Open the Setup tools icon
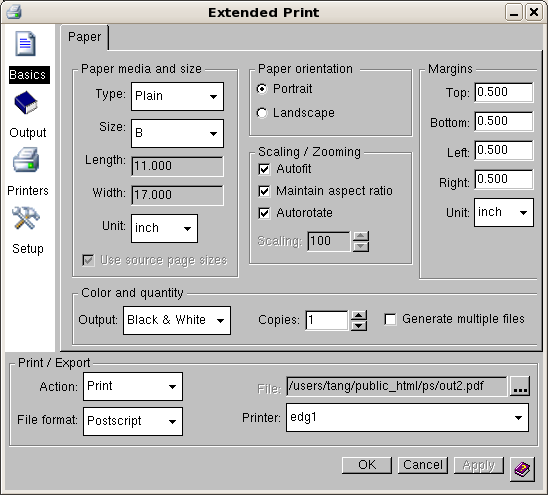 click(26, 218)
